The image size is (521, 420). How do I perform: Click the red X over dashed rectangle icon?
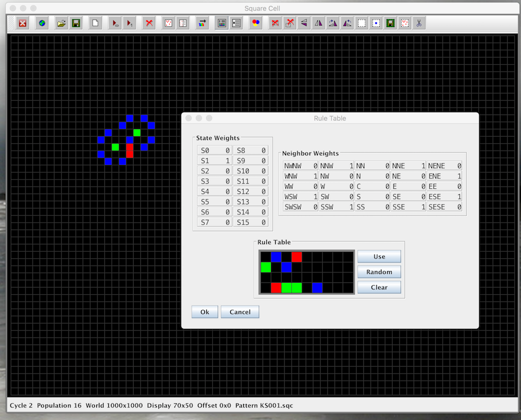pyautogui.click(x=275, y=23)
